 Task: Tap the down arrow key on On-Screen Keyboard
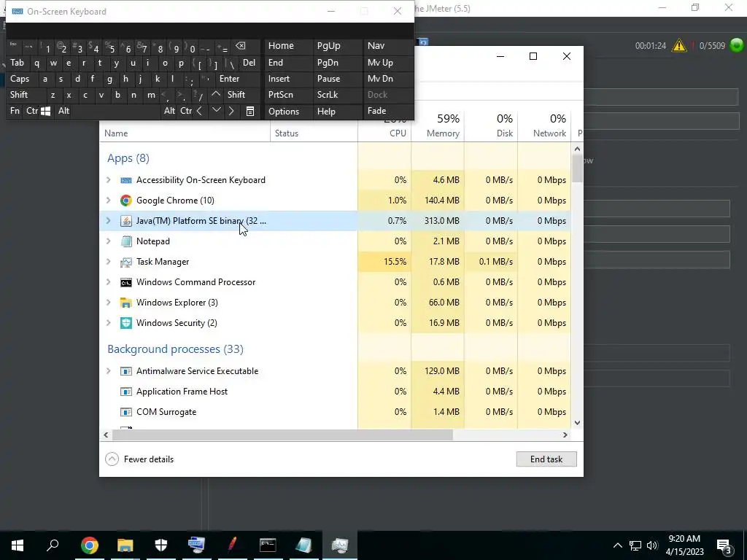click(x=216, y=111)
